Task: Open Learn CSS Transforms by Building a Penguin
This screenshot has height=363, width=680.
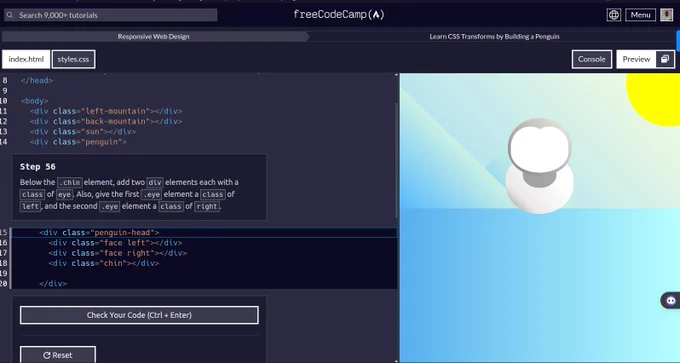Action: tap(494, 36)
